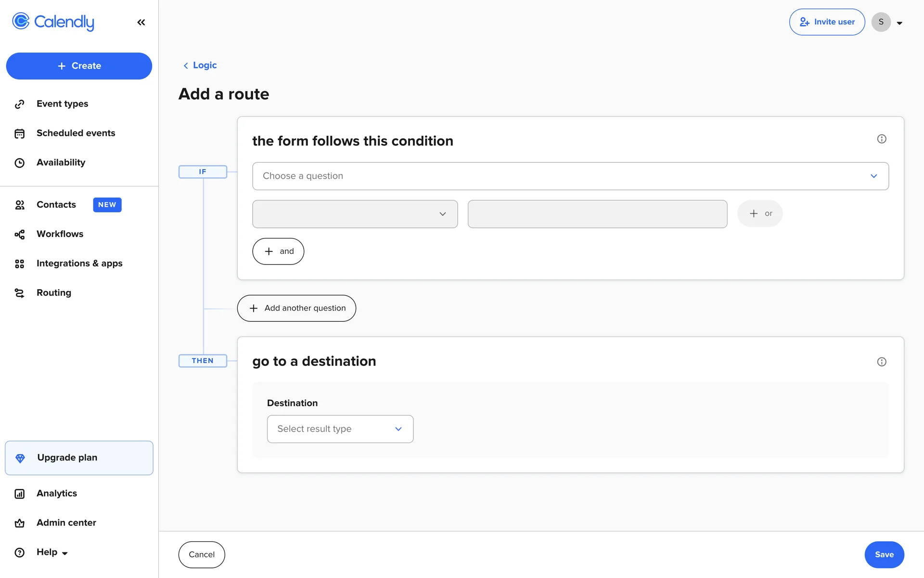Viewport: 924px width, 578px height.
Task: Open the account avatar dropdown arrow
Action: pos(899,23)
